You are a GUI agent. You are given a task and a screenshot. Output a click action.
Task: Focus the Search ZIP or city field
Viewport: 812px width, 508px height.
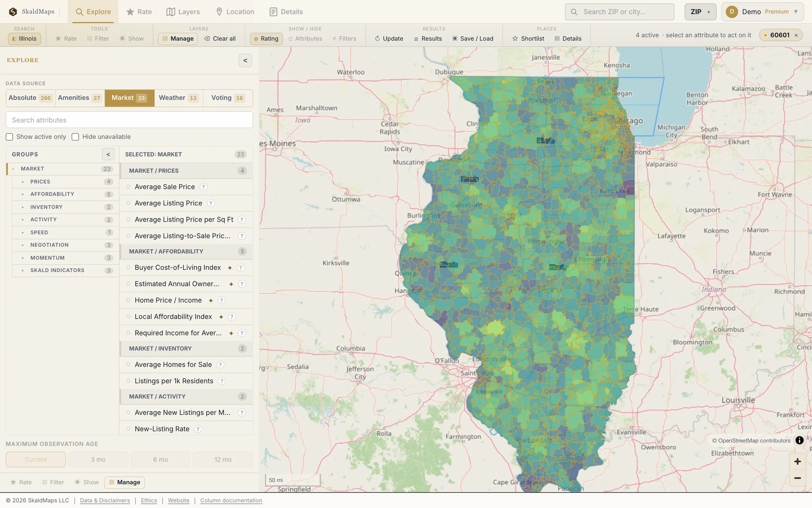pos(619,12)
